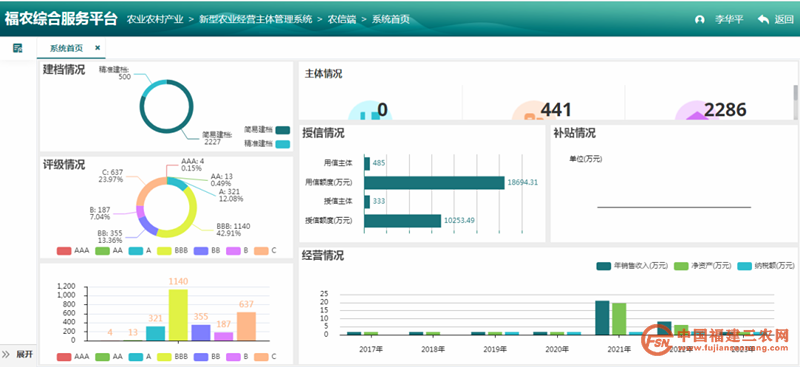Click the BBB bar labeled 1140
The width and height of the screenshot is (800, 367).
point(178,315)
